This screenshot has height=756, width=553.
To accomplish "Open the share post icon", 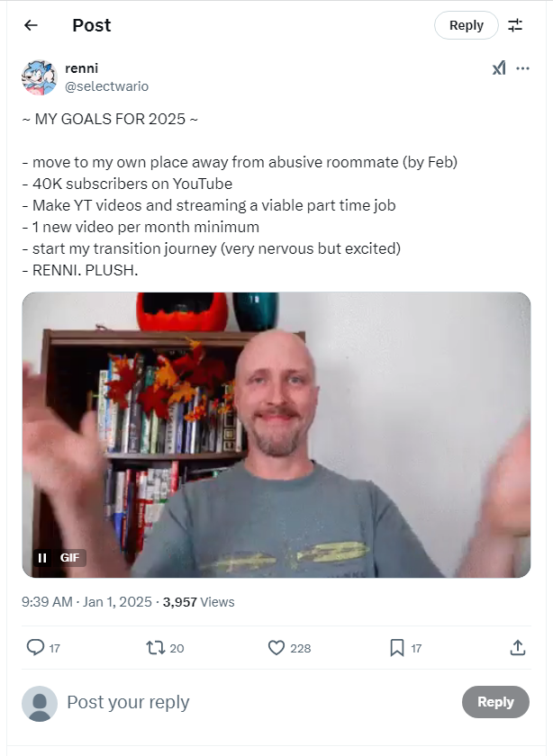I will pos(517,647).
